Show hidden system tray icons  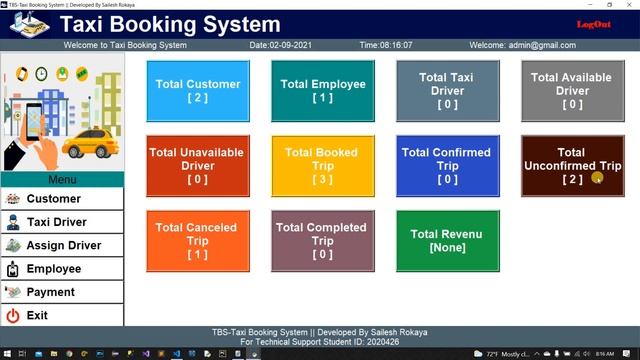(x=537, y=354)
